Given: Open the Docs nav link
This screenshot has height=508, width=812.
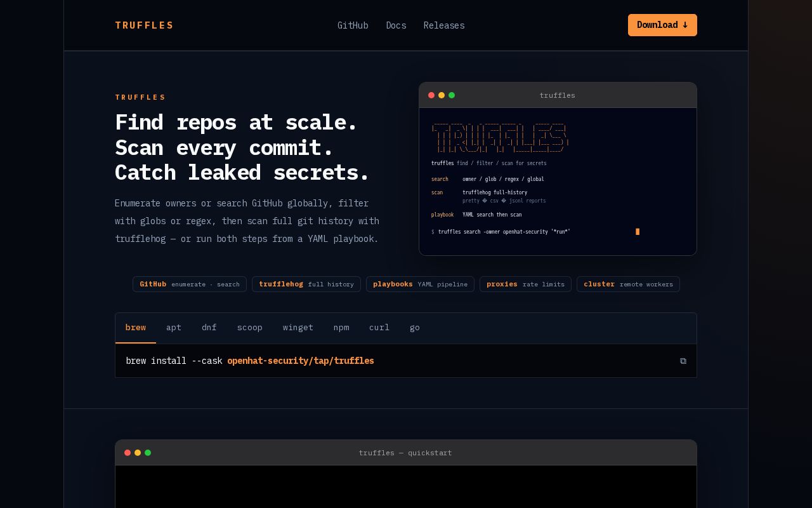Looking at the screenshot, I should 396,25.
